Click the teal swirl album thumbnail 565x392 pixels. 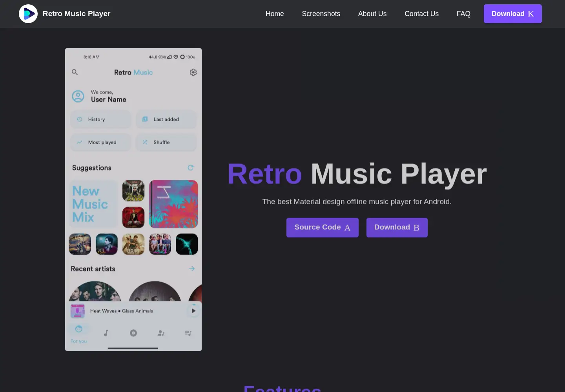tap(187, 244)
